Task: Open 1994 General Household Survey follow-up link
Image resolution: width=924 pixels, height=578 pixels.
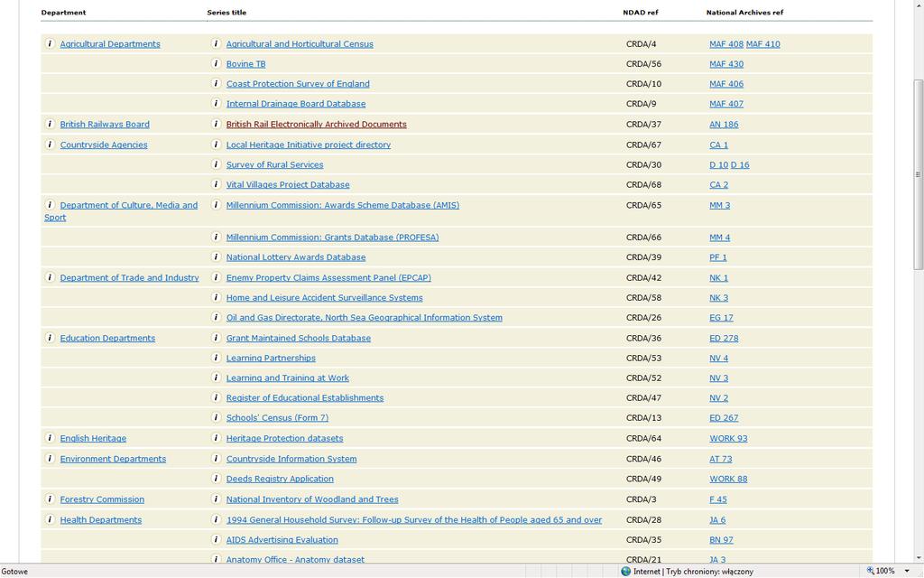Action: [413, 520]
